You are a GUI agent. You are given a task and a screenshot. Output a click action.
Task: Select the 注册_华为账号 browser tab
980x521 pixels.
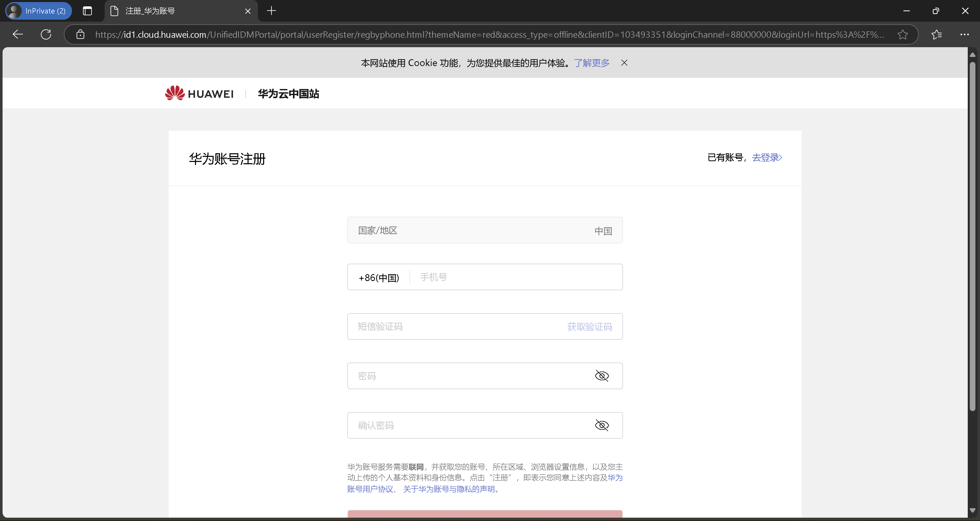point(181,11)
